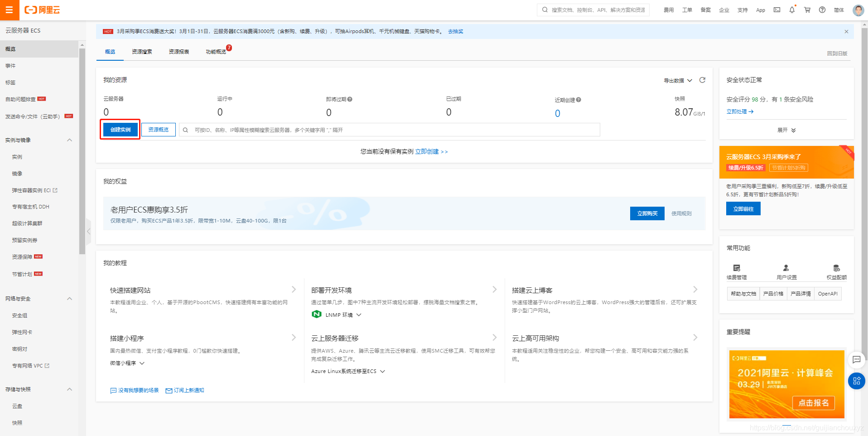Click 立即处理 security link
This screenshot has height=436, width=868.
tap(740, 111)
